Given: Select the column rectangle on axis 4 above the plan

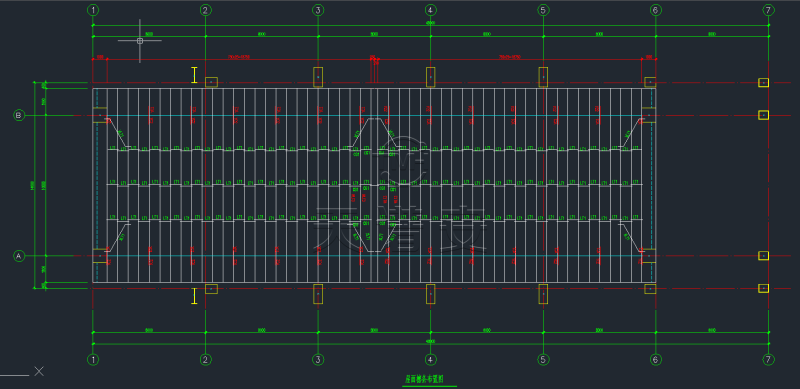Looking at the screenshot, I should [x=431, y=77].
